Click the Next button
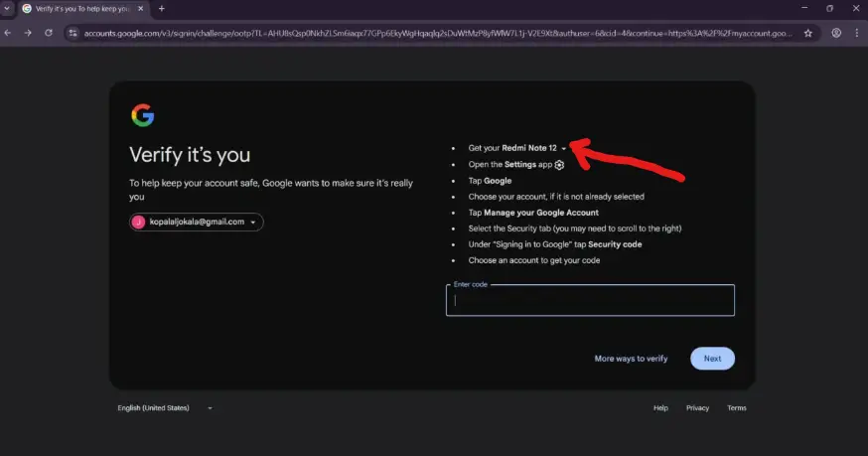 (x=712, y=359)
